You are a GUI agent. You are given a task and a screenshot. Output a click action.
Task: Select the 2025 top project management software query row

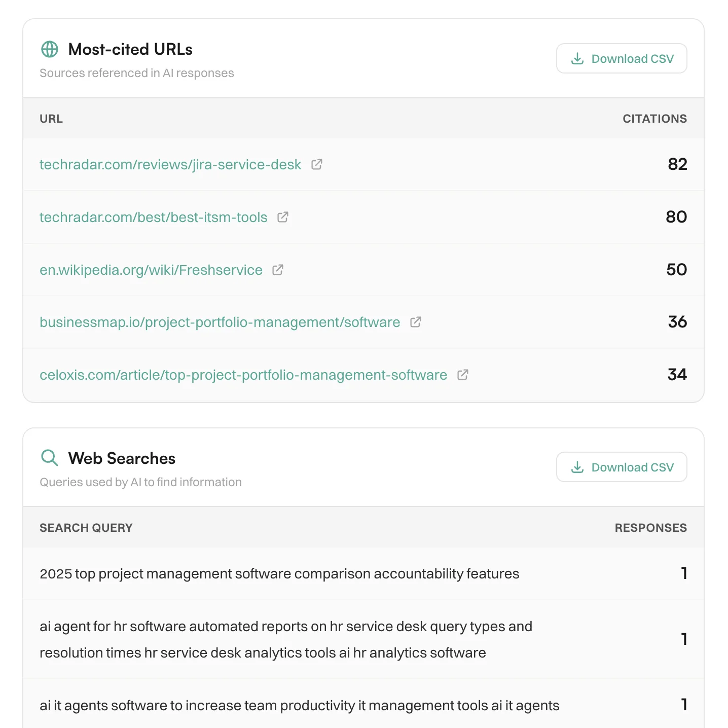tap(279, 573)
